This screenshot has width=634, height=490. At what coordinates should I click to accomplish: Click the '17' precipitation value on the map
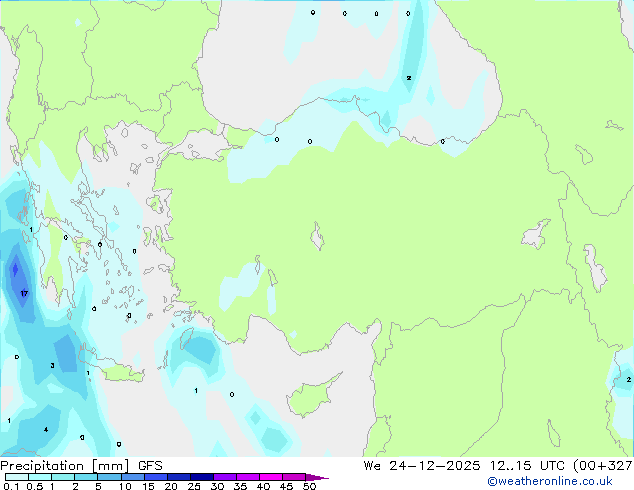pos(24,293)
